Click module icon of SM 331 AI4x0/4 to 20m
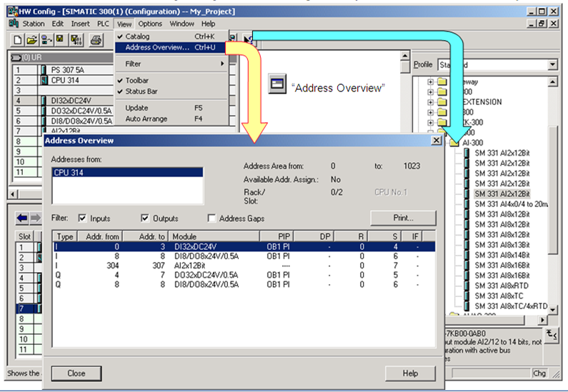Viewport: 568px width, 392px height. 467,204
